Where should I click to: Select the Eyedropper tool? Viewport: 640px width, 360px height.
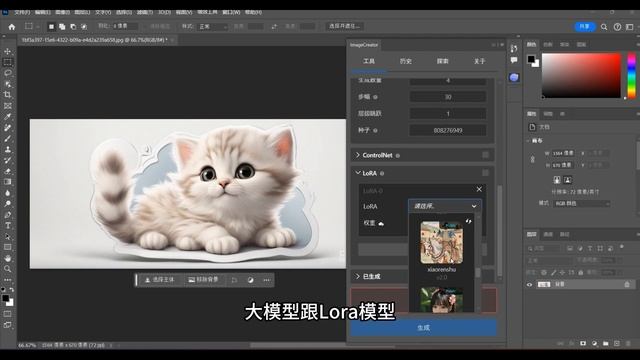pyautogui.click(x=8, y=117)
